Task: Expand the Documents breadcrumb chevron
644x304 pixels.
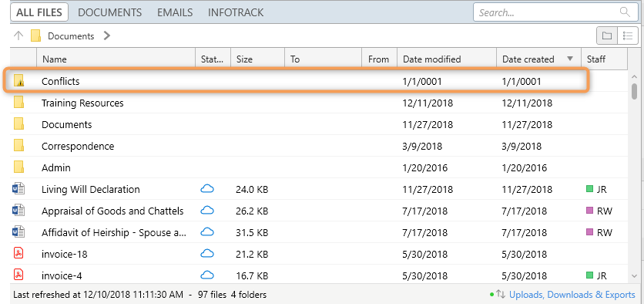Action: (x=107, y=35)
